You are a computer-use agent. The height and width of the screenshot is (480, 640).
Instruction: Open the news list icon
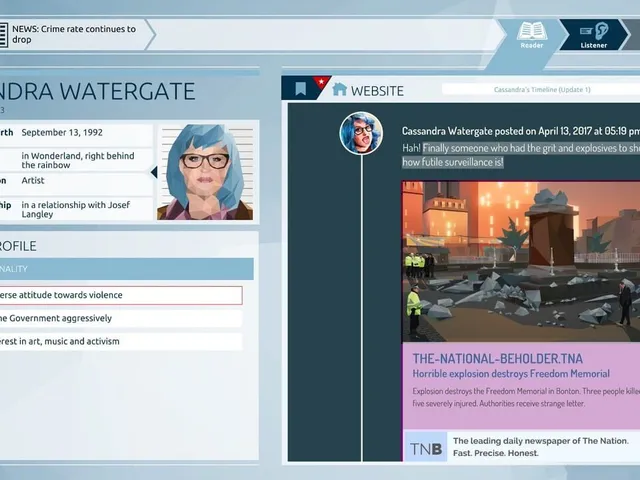coord(3,35)
